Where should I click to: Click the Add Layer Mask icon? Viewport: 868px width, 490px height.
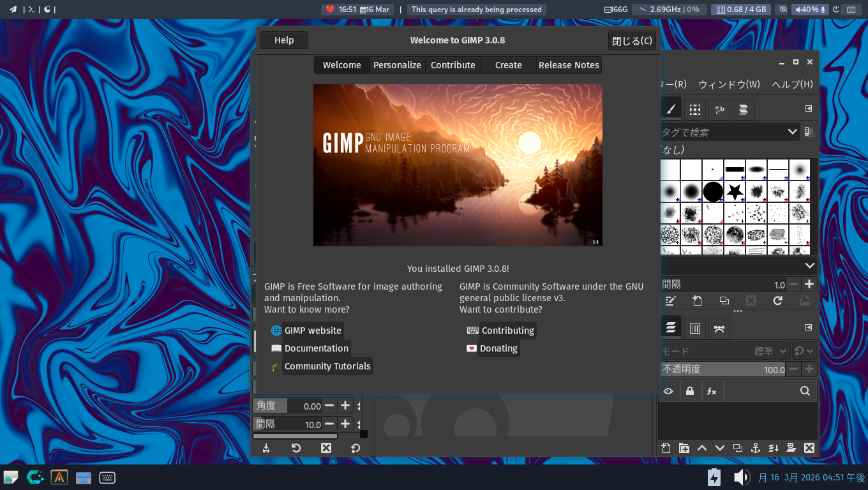791,448
